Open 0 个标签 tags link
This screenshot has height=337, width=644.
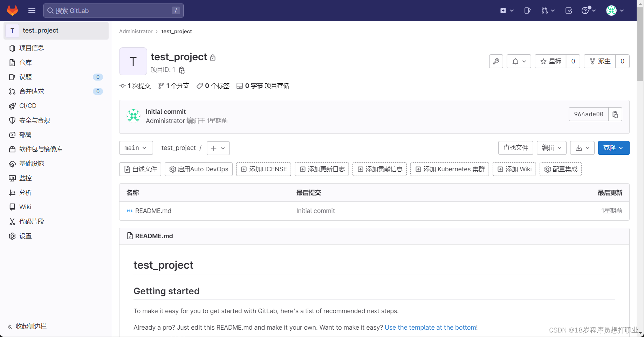click(213, 86)
